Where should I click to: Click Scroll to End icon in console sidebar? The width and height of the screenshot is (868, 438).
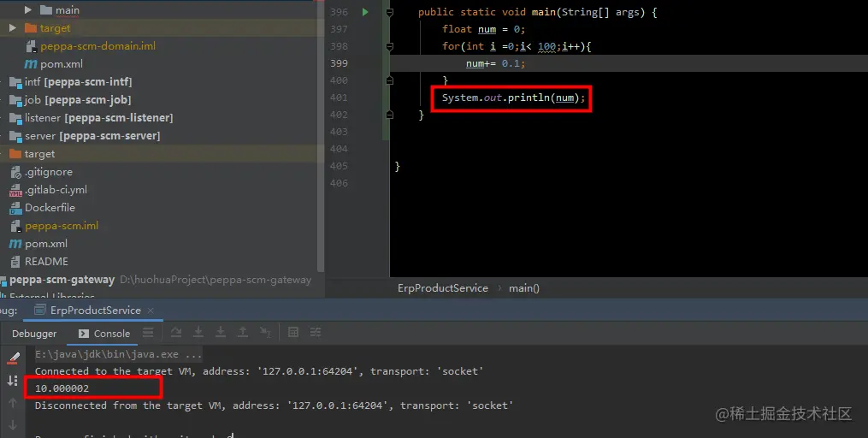click(x=13, y=381)
